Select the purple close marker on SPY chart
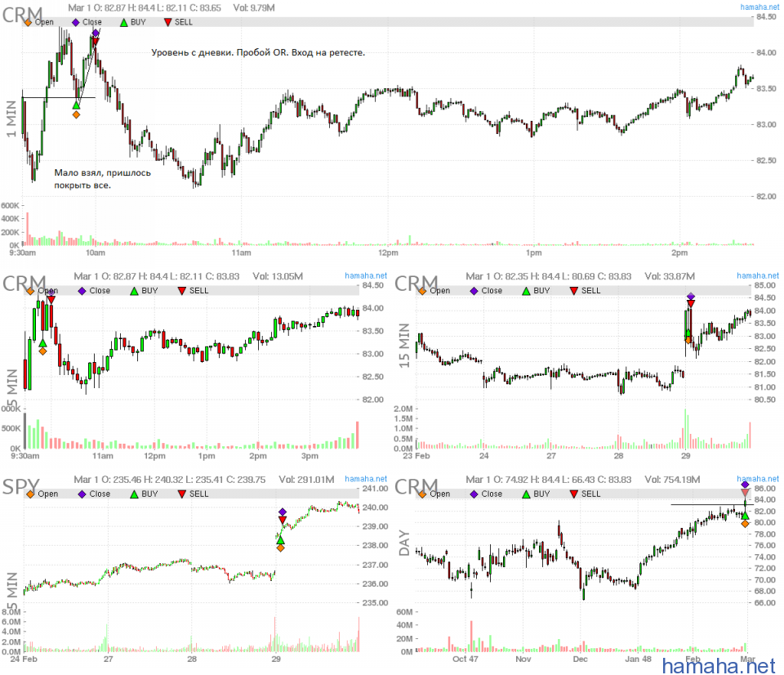Screen dimensions: 784x675 click(x=283, y=512)
